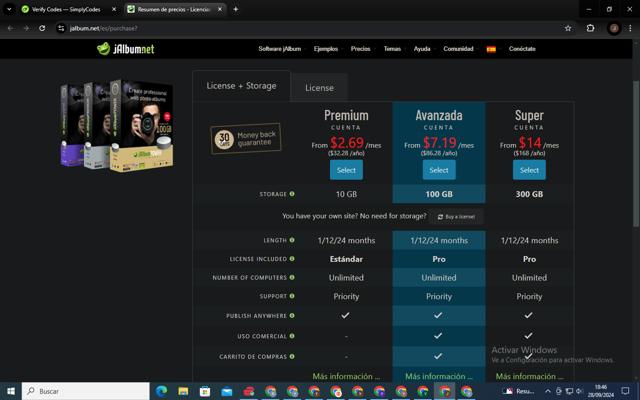Image resolution: width=640 pixels, height=400 pixels.
Task: Open the Comunidad menu
Action: pyautogui.click(x=458, y=49)
